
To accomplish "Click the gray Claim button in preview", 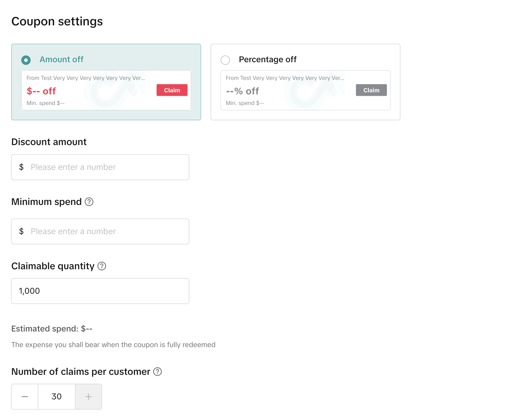I will 371,90.
